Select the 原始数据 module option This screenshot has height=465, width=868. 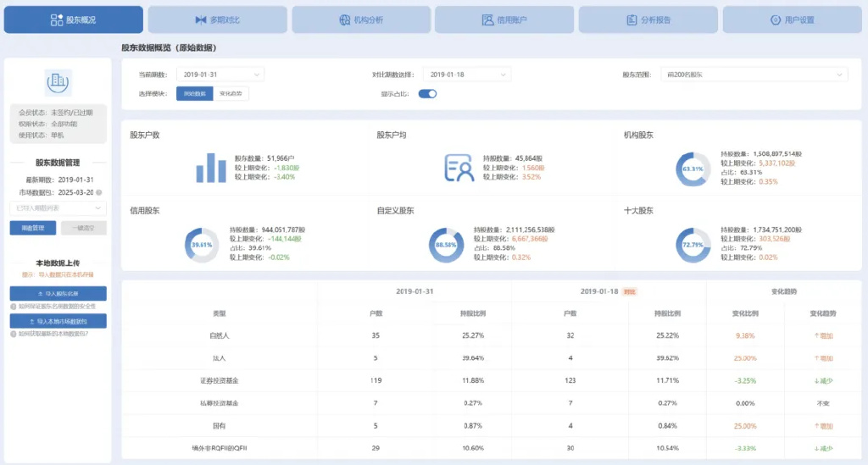[x=194, y=94]
